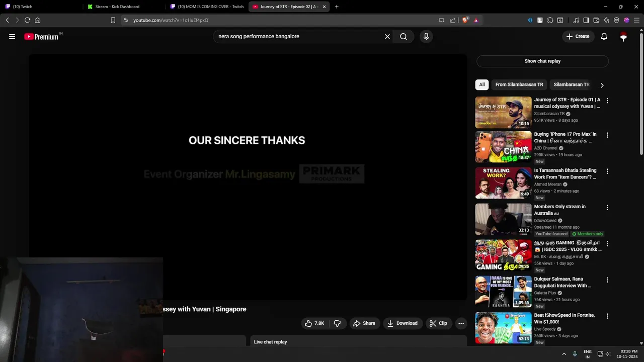The width and height of the screenshot is (644, 362).
Task: Open the browser main menu
Action: tap(637, 20)
